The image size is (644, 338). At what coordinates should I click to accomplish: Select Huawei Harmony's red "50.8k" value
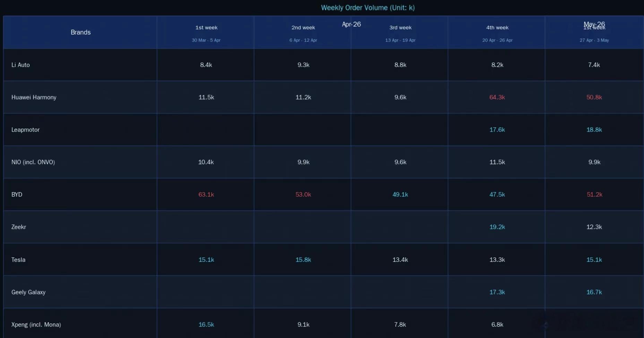pos(594,97)
